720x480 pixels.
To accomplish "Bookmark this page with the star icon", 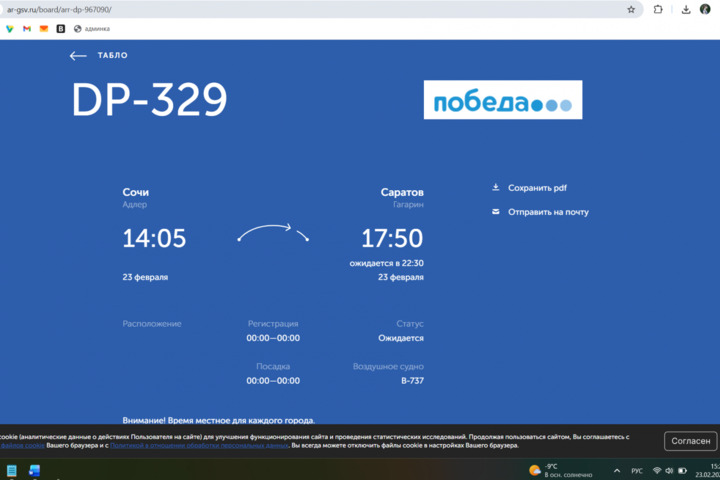I will click(631, 9).
